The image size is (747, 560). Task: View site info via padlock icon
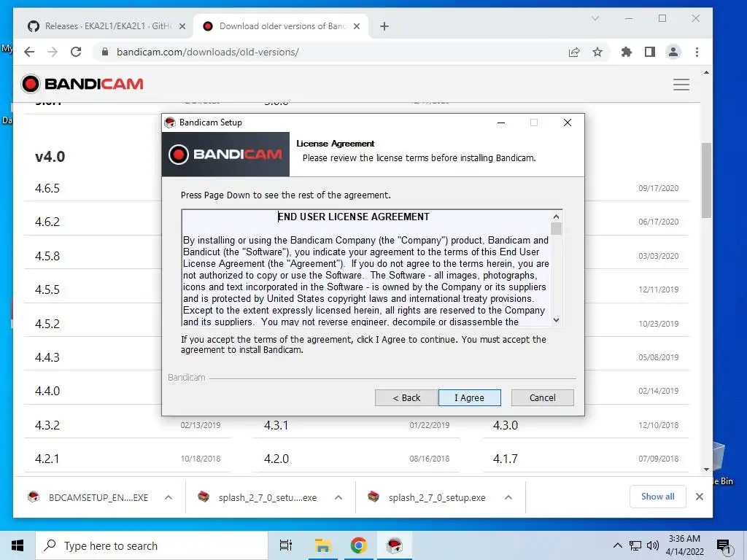pyautogui.click(x=105, y=52)
